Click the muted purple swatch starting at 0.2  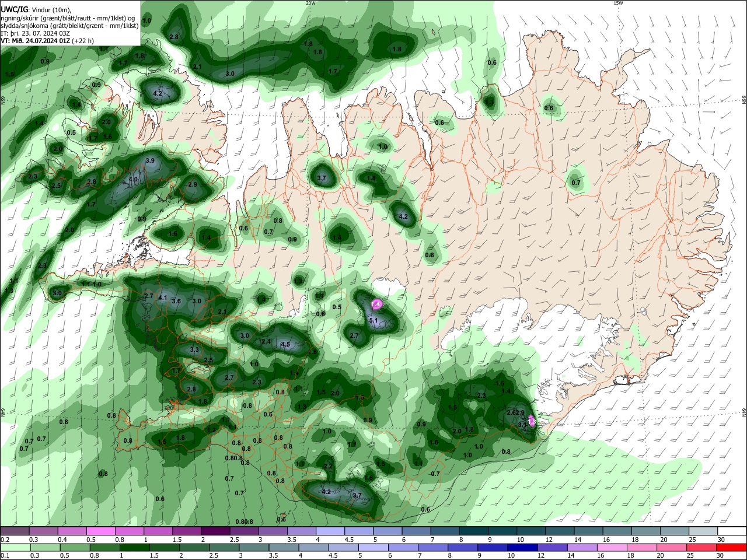click(x=15, y=531)
